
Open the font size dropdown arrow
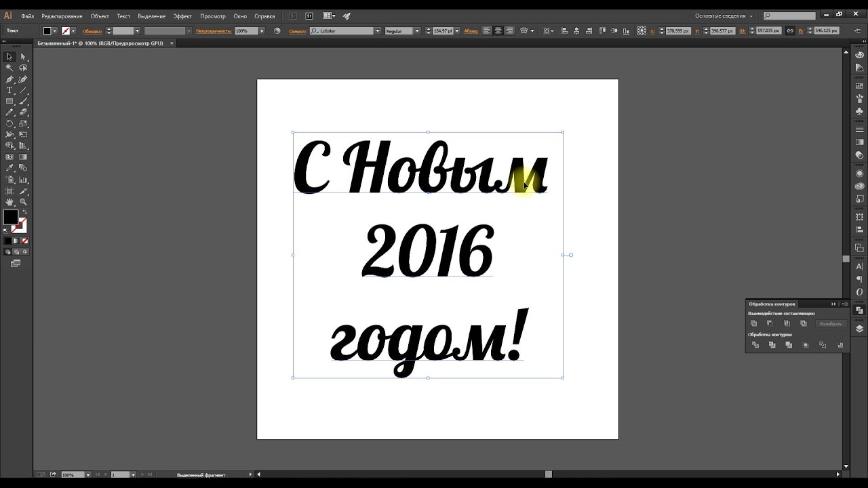click(x=458, y=31)
